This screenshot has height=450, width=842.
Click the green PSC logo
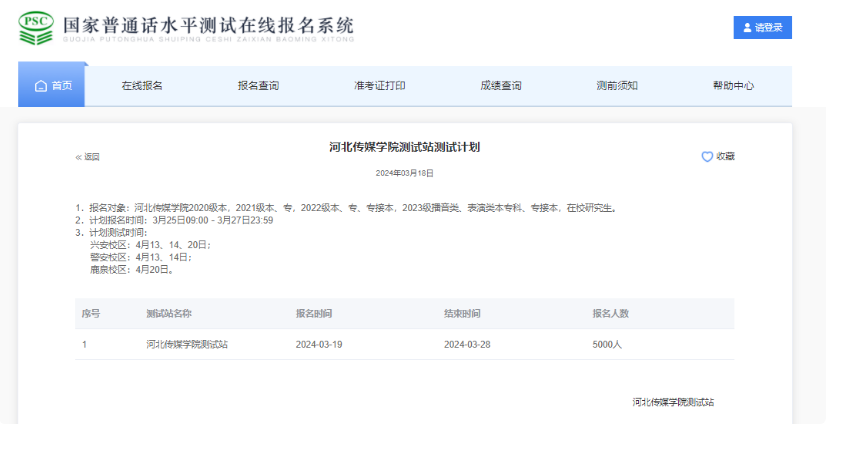click(x=36, y=28)
